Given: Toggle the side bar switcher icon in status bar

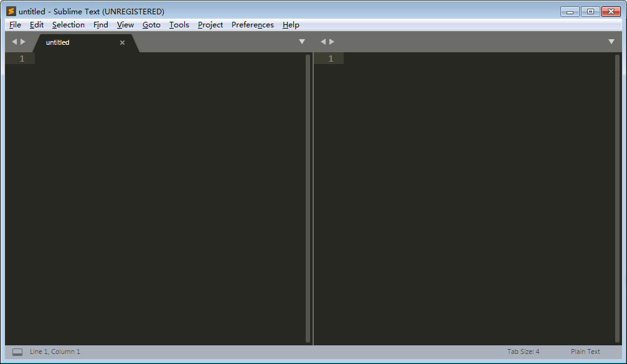Looking at the screenshot, I should point(17,352).
